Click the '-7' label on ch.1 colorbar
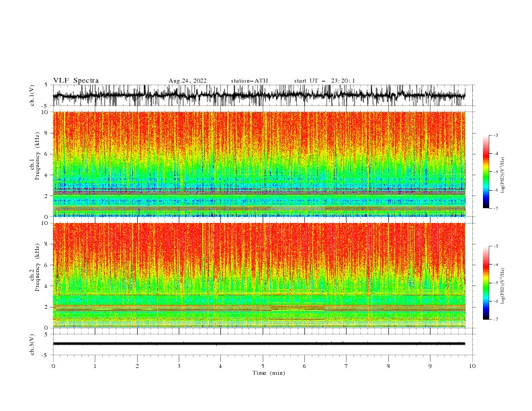The height and width of the screenshot is (411, 532). point(496,208)
